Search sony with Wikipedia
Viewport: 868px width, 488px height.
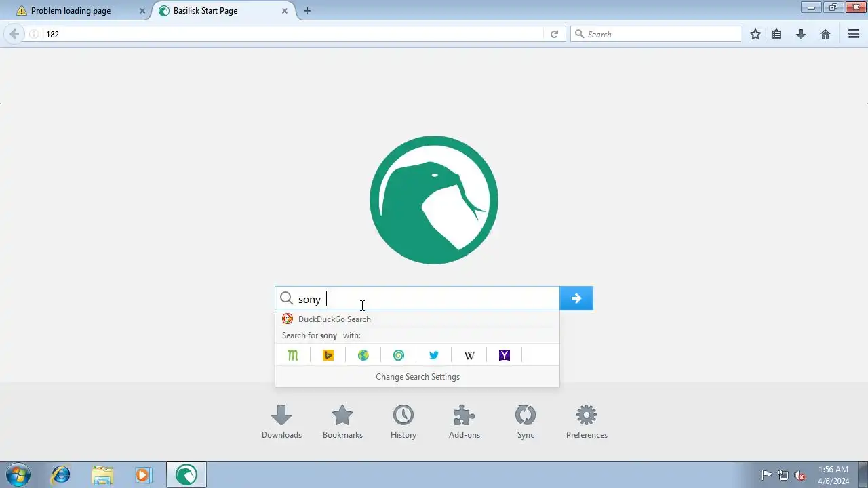click(x=469, y=355)
